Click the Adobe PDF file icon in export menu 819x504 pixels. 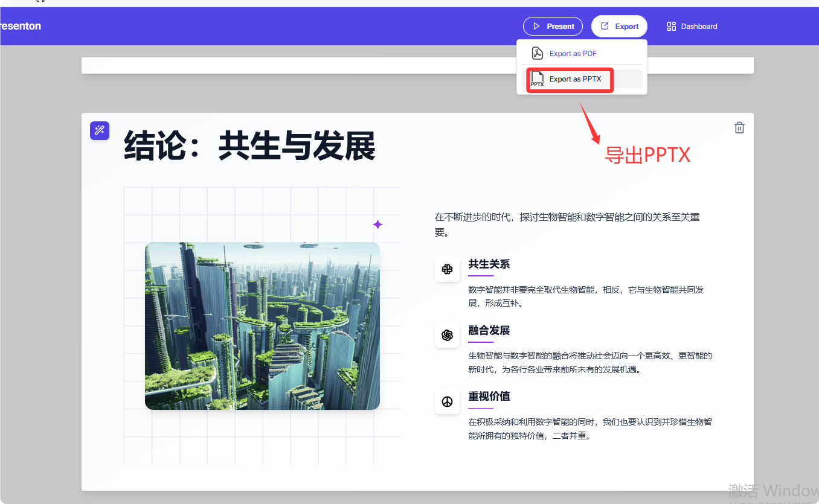coord(536,53)
